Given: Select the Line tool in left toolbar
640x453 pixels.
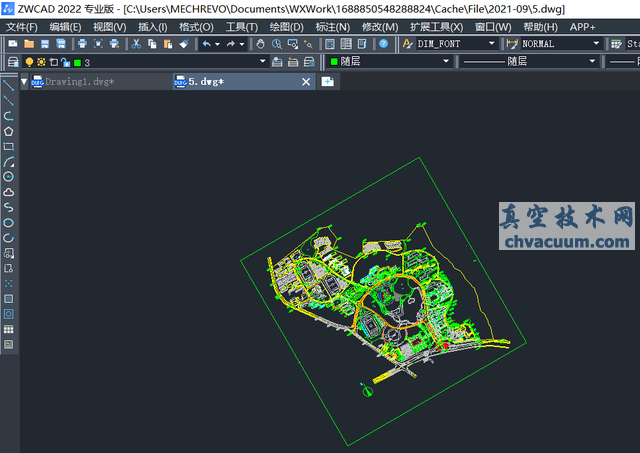Looking at the screenshot, I should click(x=9, y=85).
